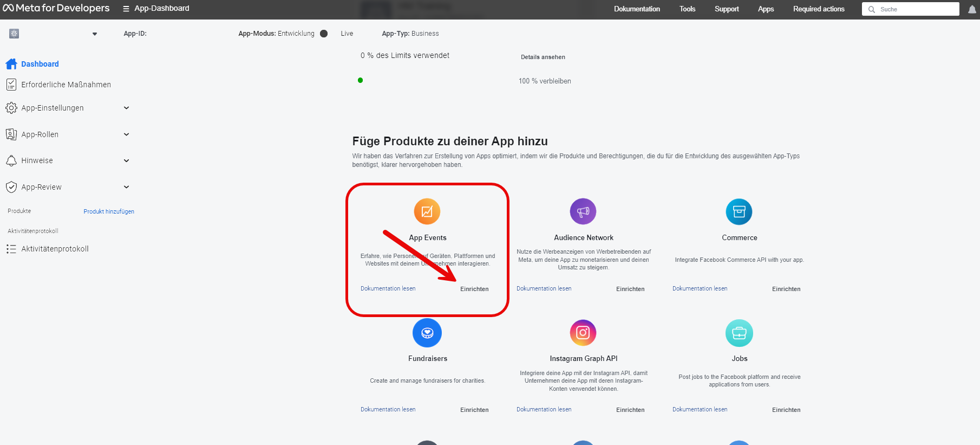Screen dimensions: 980x445
Task: Click the app gear thumbnail icon
Action: pyautogui.click(x=14, y=34)
